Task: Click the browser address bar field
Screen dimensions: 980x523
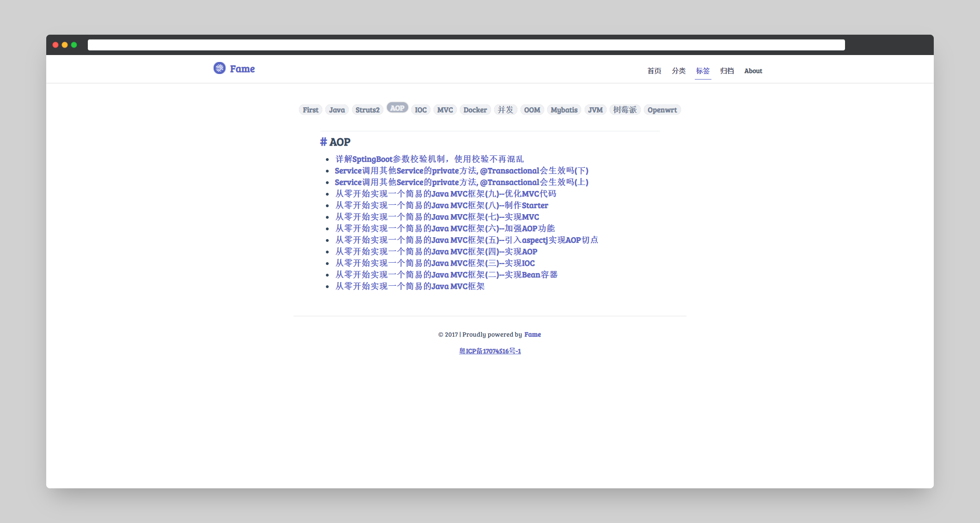Action: (466, 45)
